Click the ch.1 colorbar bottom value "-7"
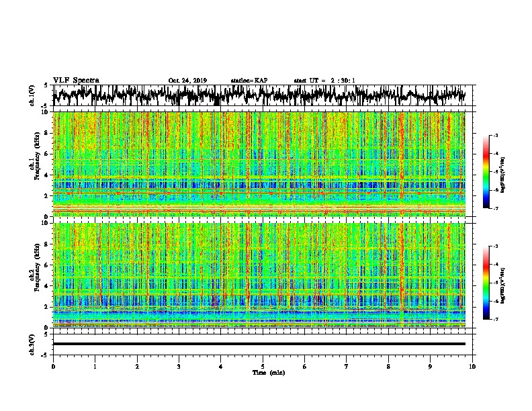 [495, 208]
